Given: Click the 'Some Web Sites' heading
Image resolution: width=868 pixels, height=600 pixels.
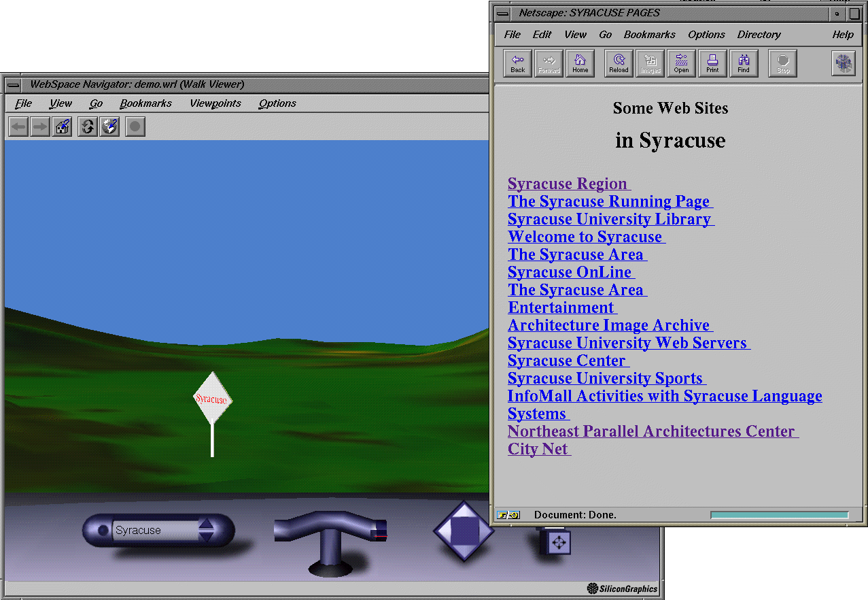Looking at the screenshot, I should coord(670,107).
